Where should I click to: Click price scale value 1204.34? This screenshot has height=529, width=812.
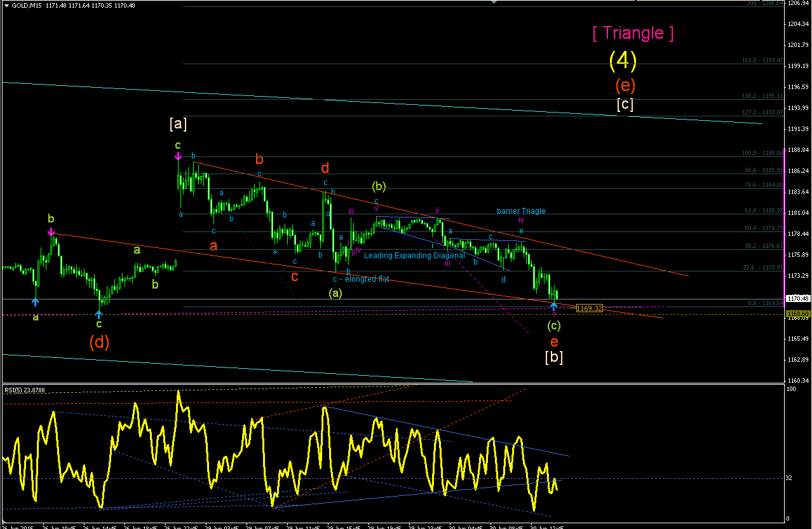coord(798,24)
